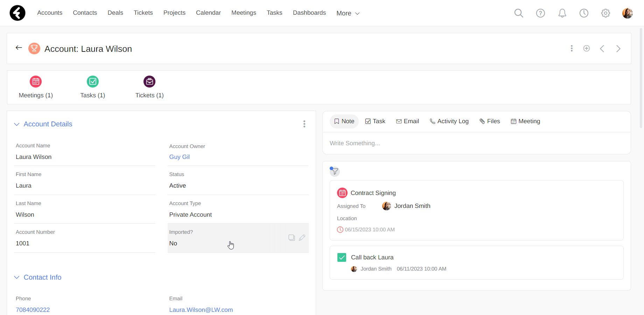Open the Tickets nav item
This screenshot has width=644, height=315.
pyautogui.click(x=143, y=13)
